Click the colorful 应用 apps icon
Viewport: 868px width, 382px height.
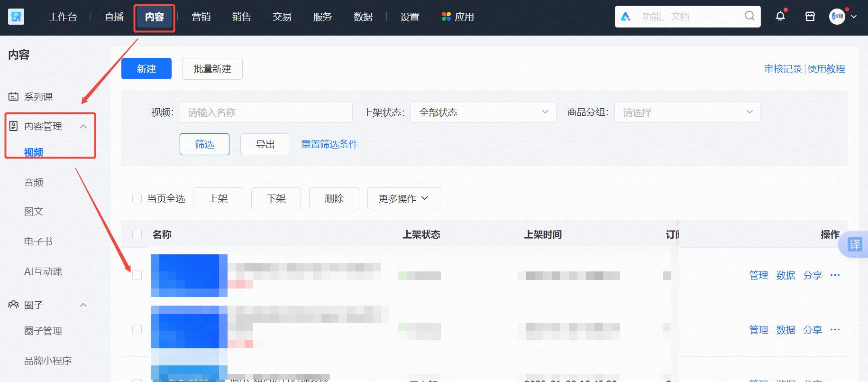coord(446,17)
